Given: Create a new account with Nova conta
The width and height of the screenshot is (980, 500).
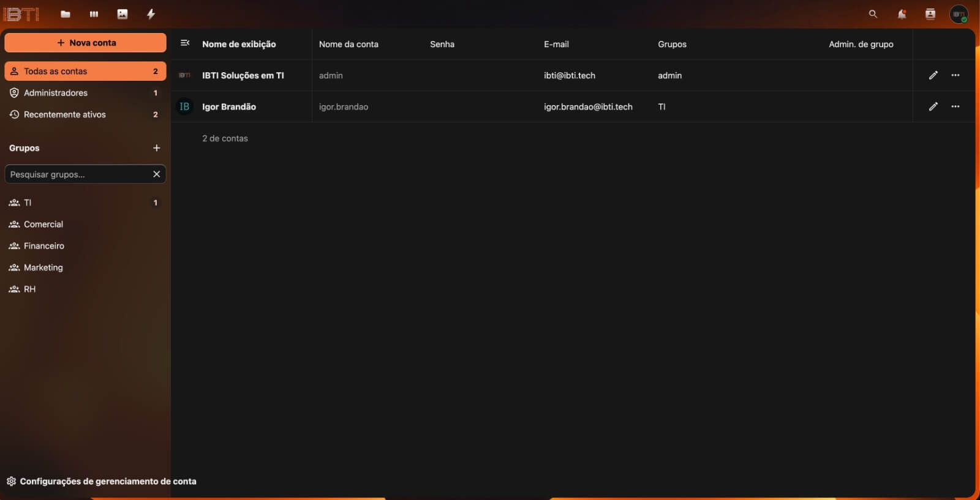Looking at the screenshot, I should pyautogui.click(x=85, y=43).
